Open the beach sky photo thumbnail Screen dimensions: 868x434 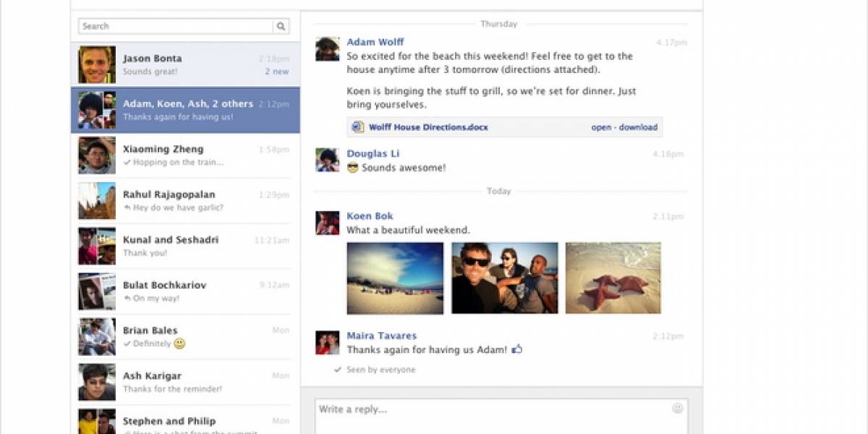(395, 278)
